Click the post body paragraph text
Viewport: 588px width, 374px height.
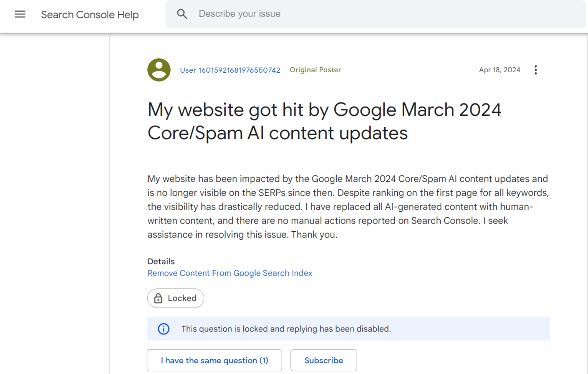pyautogui.click(x=348, y=207)
